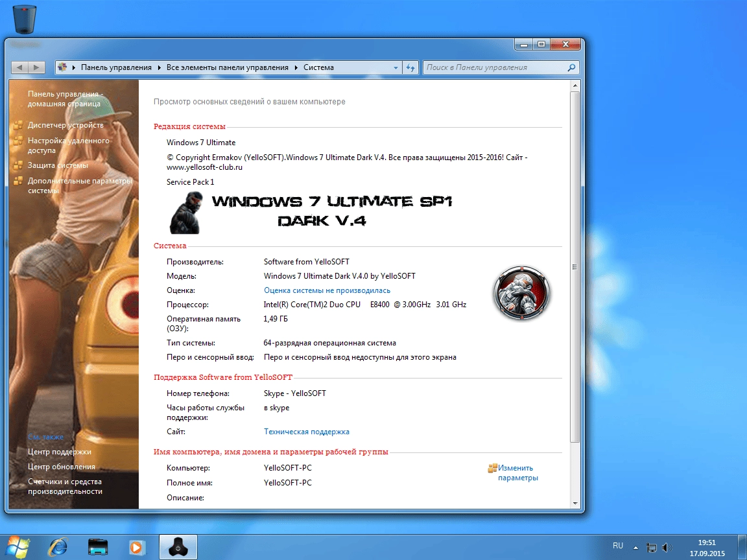Image resolution: width=747 pixels, height=560 pixels.
Task: Click the shield icon beside Дополнительные параметры системы
Action: pyautogui.click(x=18, y=181)
